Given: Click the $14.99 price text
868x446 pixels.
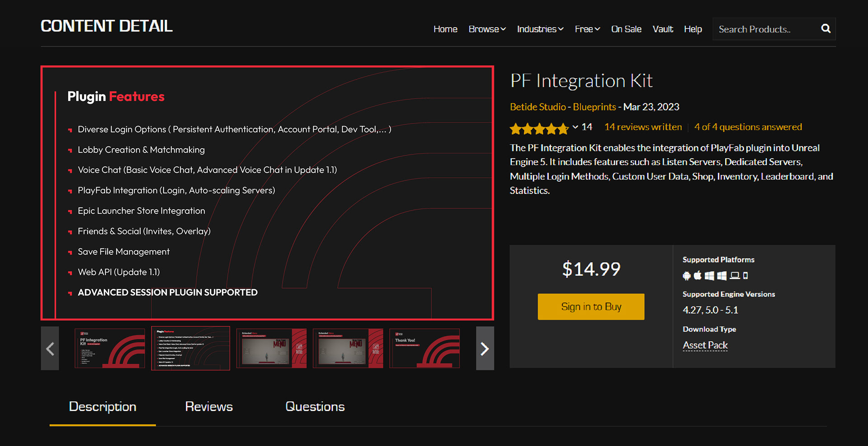Looking at the screenshot, I should coord(591,269).
